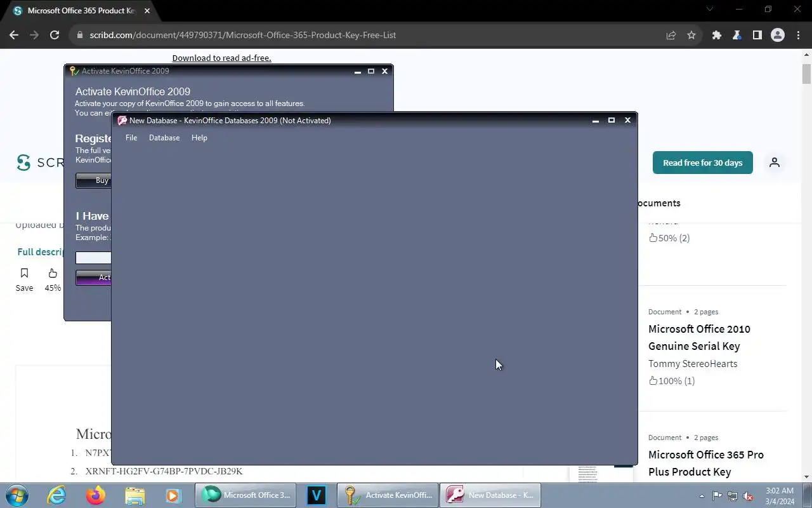
Task: Save the document with the bookmark icon
Action: click(24, 273)
